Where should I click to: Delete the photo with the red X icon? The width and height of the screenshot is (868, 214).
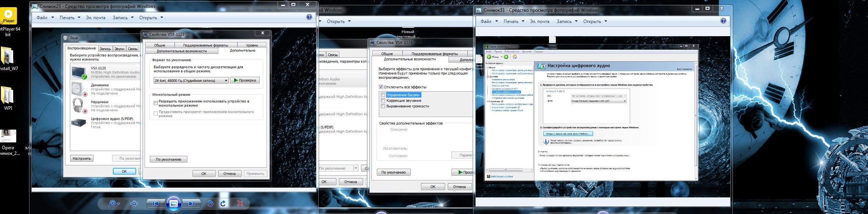point(240,203)
